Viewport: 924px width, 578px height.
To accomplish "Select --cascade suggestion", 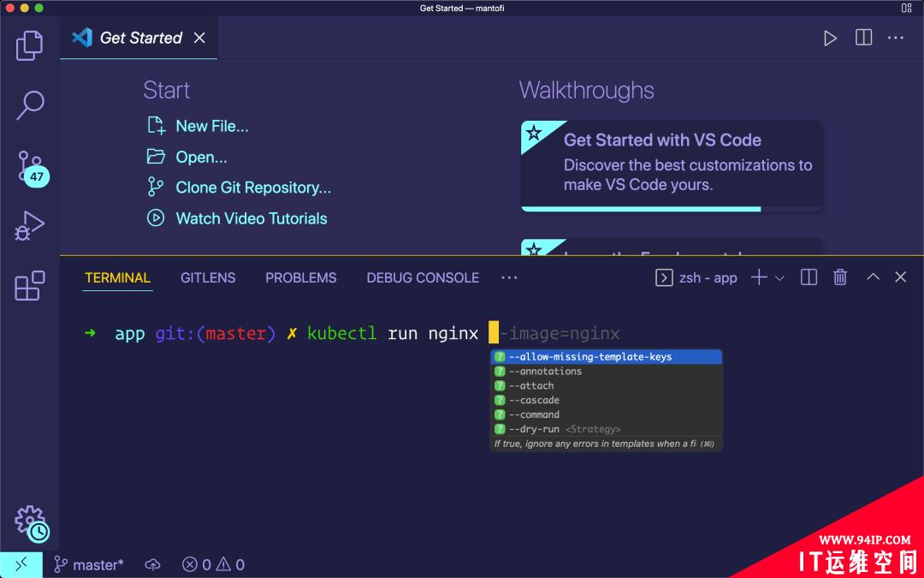I will coord(607,400).
